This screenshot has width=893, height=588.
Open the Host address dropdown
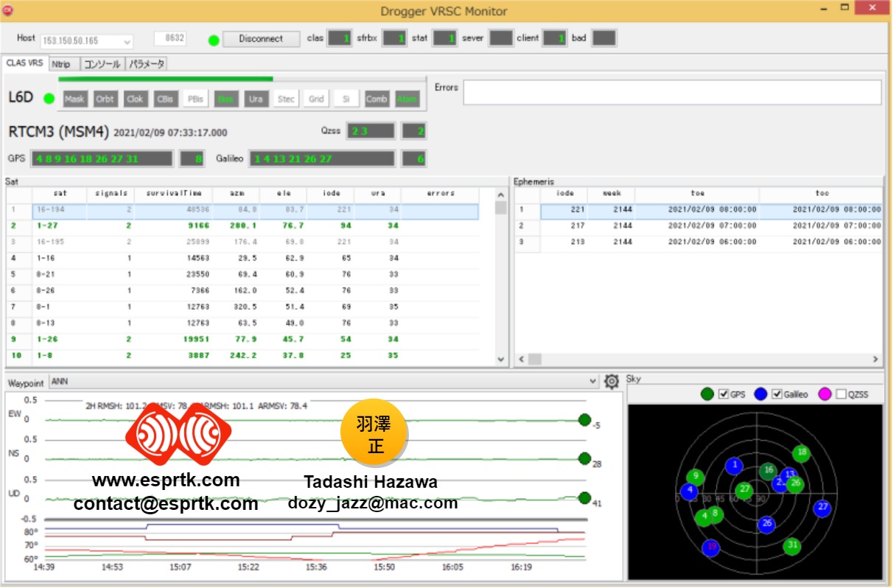[x=127, y=42]
